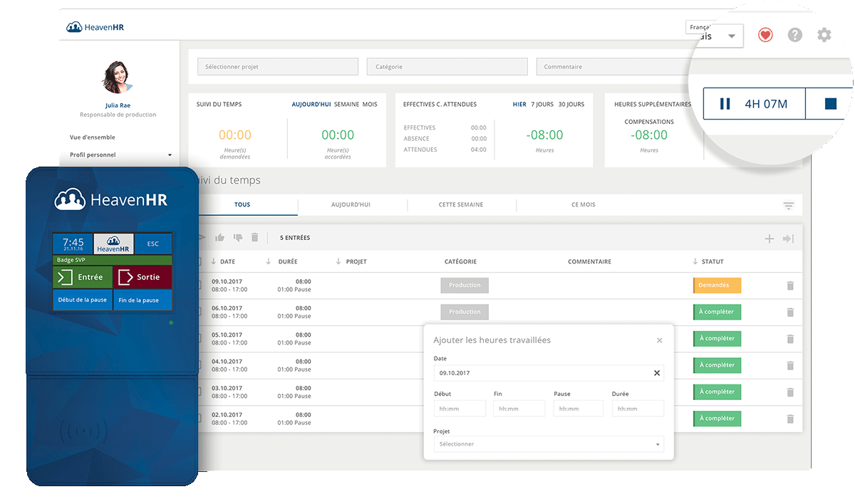Viewport: 855px width, 504px height.
Task: Open settings with the gear icon
Action: tap(824, 34)
